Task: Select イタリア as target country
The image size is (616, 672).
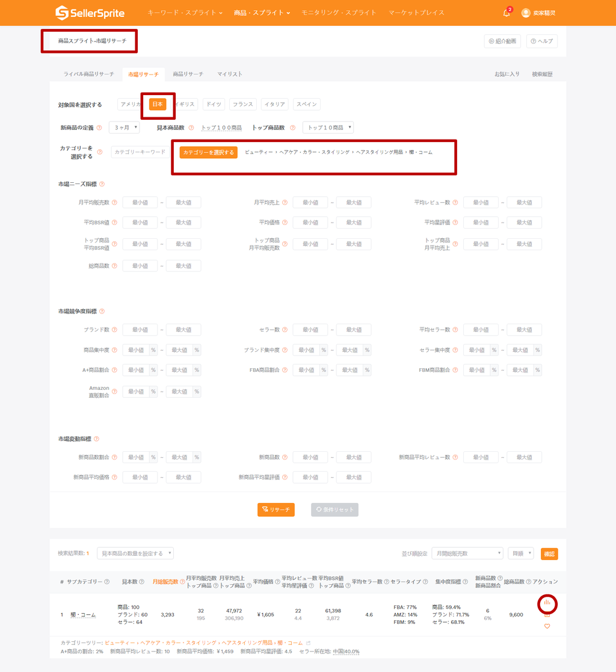Action: [274, 104]
